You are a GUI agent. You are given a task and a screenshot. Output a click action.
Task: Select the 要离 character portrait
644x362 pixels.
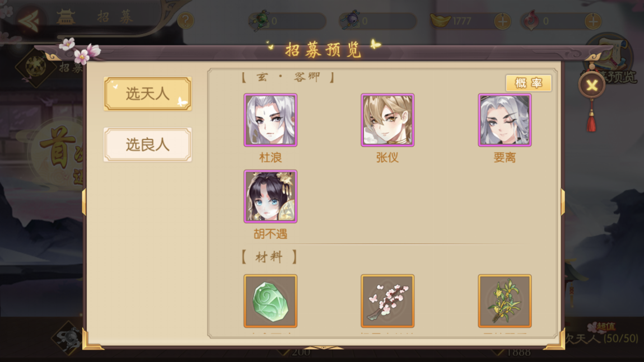(x=505, y=120)
